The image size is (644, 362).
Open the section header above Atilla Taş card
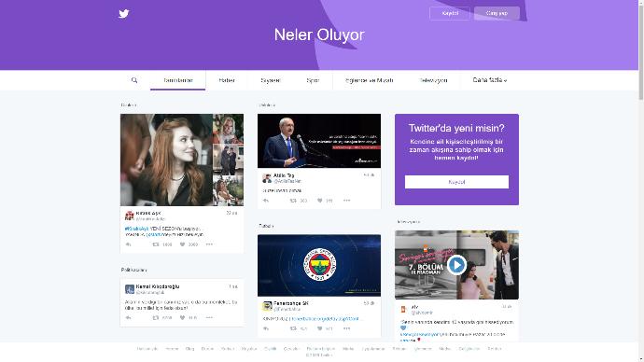point(267,105)
